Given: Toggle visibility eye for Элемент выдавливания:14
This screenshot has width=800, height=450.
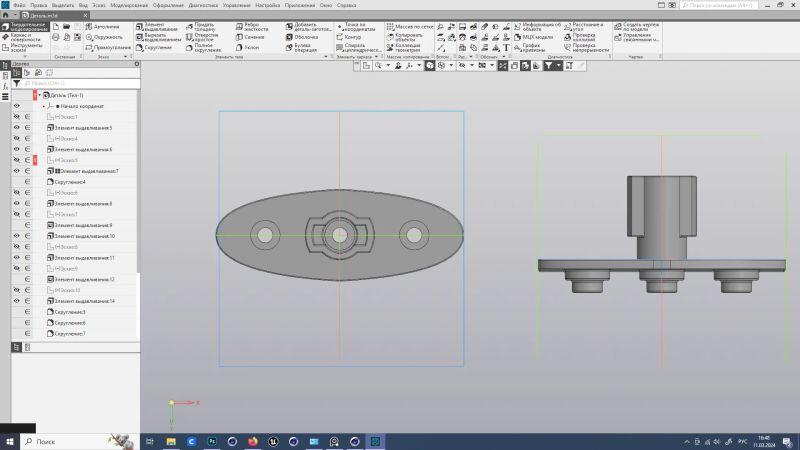Looking at the screenshot, I should tap(16, 301).
